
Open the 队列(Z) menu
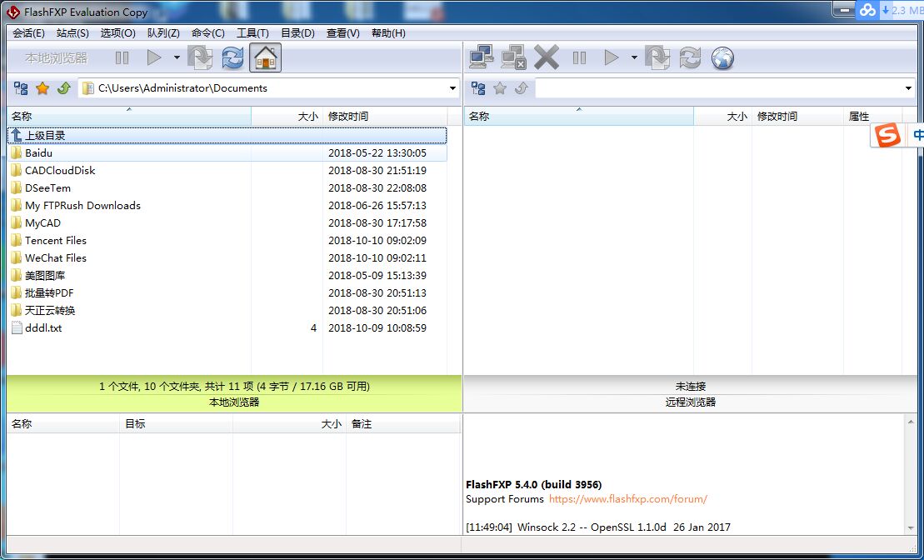pyautogui.click(x=163, y=33)
